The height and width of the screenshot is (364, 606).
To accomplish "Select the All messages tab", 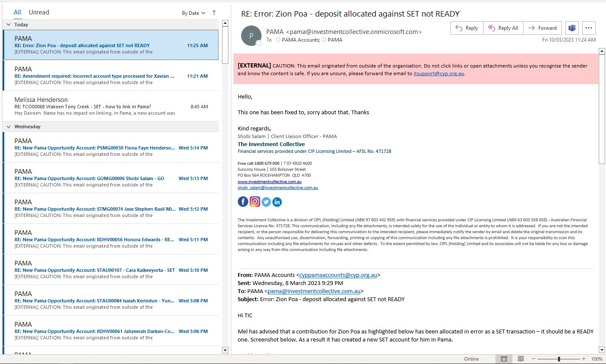I will [x=17, y=12].
